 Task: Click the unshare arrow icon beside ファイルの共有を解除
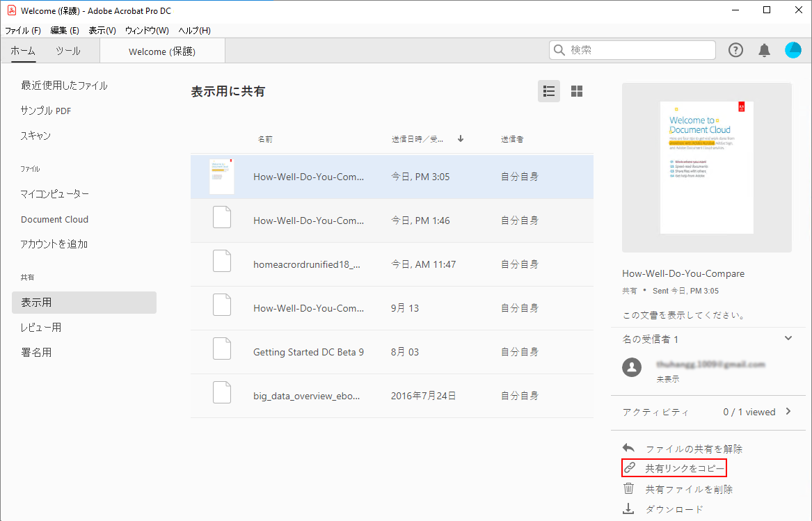pos(629,448)
